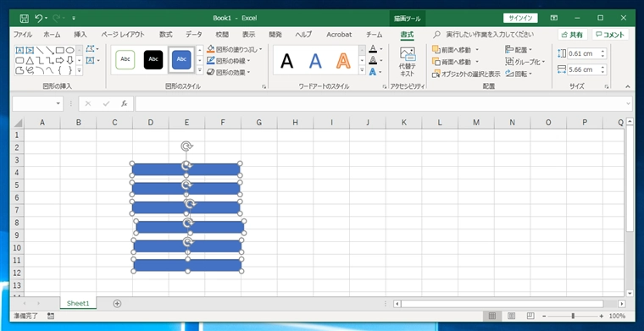
Task: Collapse the ribbon with the chevron
Action: [x=628, y=86]
